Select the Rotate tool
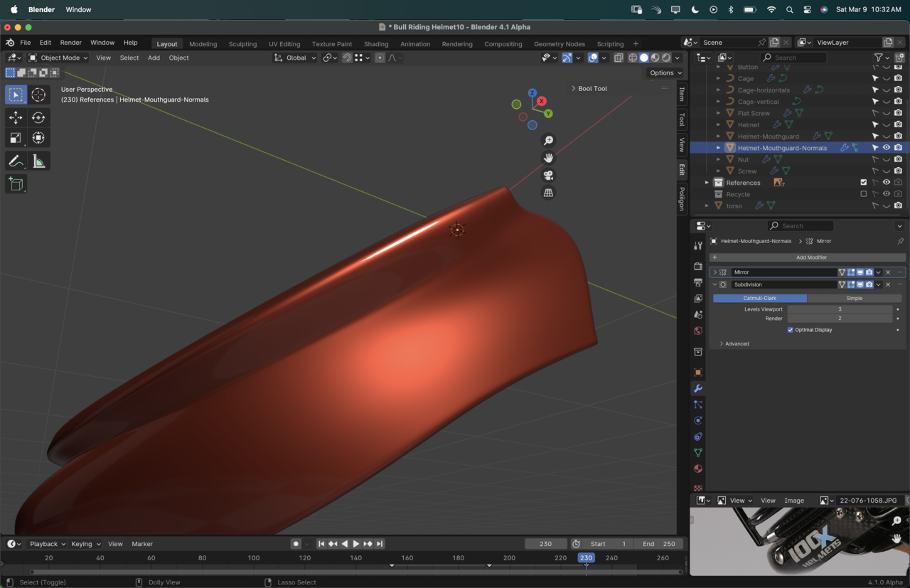The width and height of the screenshot is (910, 588). click(38, 117)
